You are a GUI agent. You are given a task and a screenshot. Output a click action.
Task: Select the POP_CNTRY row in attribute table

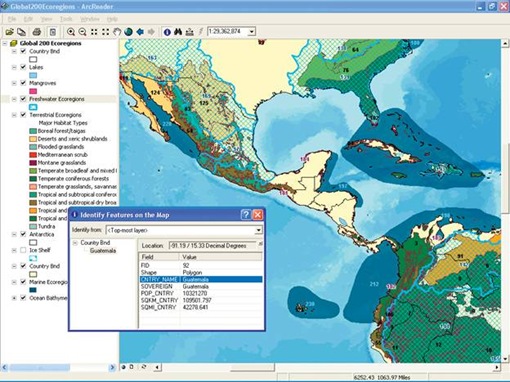[200, 293]
